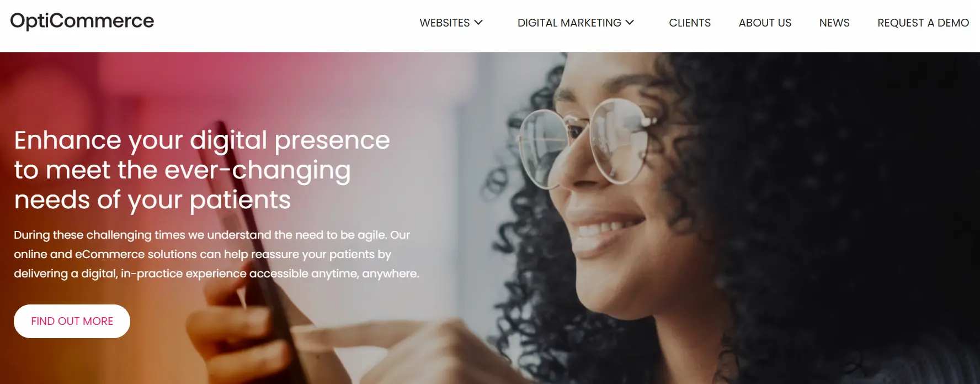
Task: Visit the NEWS section
Action: [834, 23]
